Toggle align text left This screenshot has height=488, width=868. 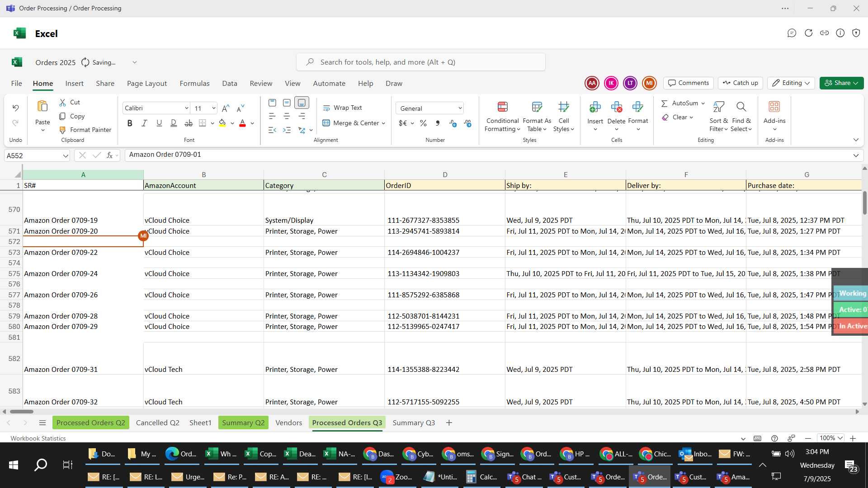[272, 117]
